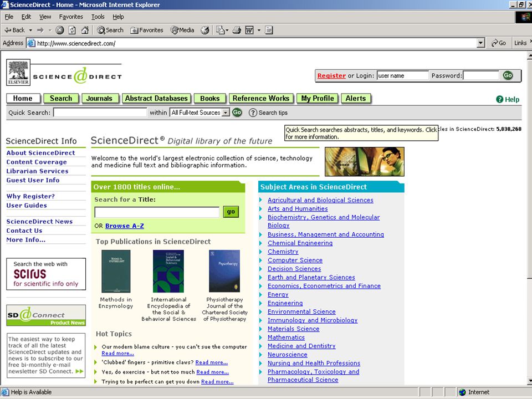
Task: Open the Mail button dropdown arrow
Action: tap(227, 30)
